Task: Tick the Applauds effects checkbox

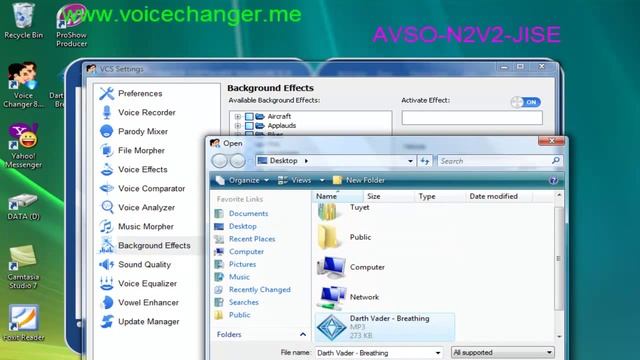Action: point(249,126)
